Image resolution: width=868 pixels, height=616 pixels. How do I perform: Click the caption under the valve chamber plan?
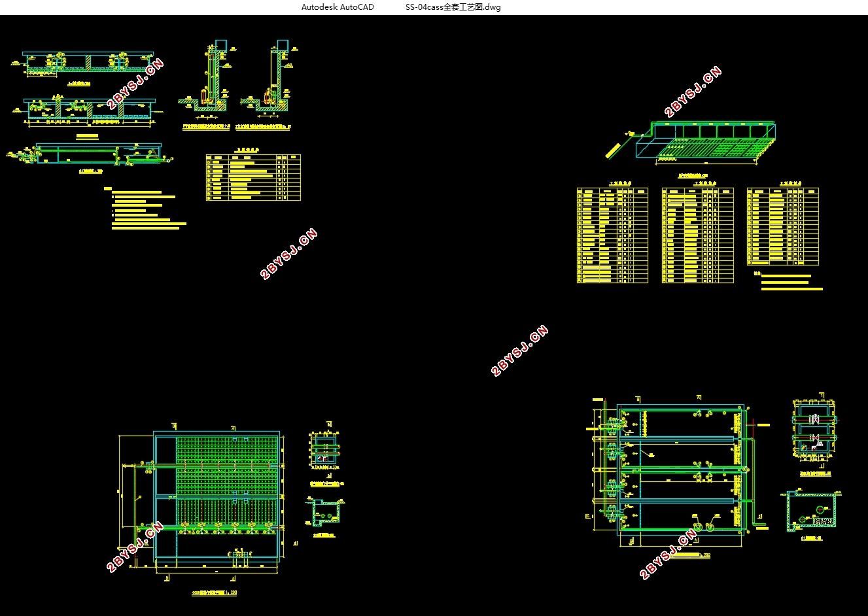pyautogui.click(x=815, y=474)
